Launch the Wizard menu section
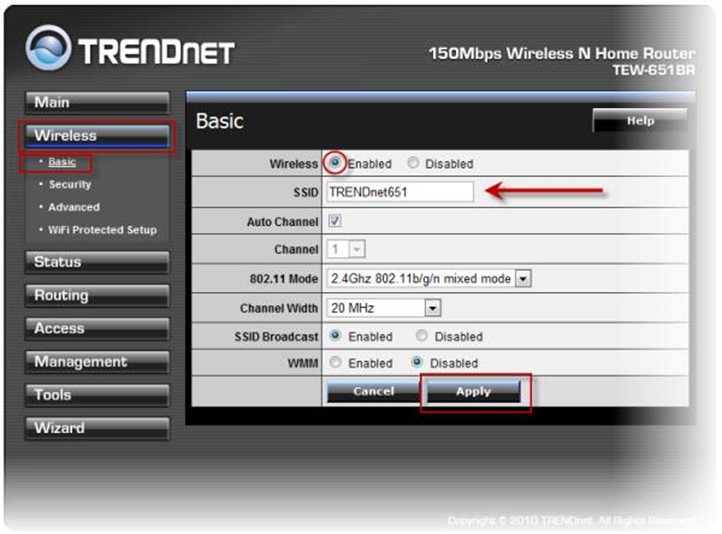 tap(97, 428)
